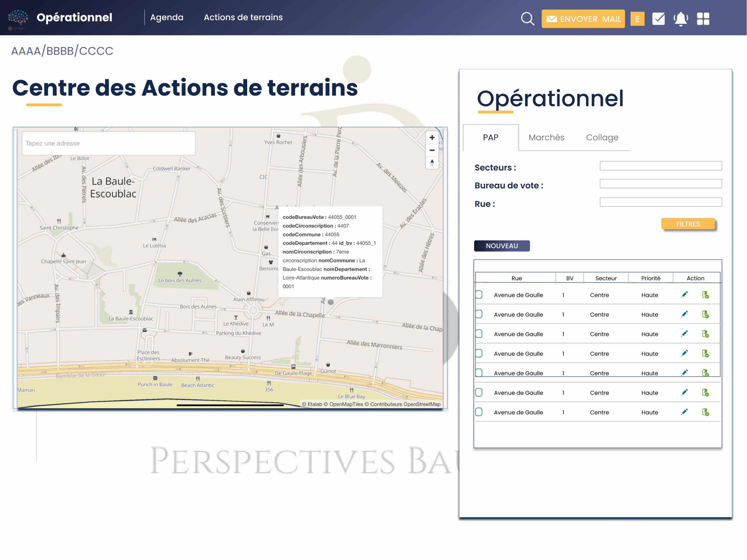
Task: Open Agenda in the top menu
Action: point(167,17)
